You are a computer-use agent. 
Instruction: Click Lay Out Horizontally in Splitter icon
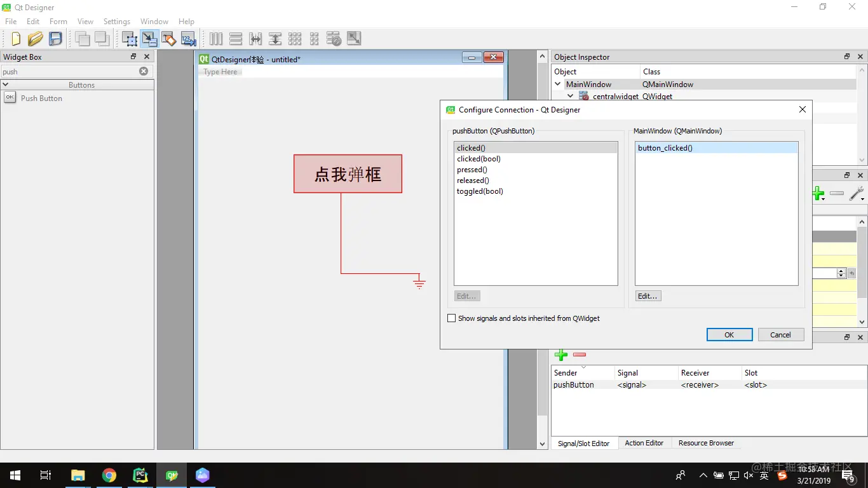pyautogui.click(x=255, y=39)
